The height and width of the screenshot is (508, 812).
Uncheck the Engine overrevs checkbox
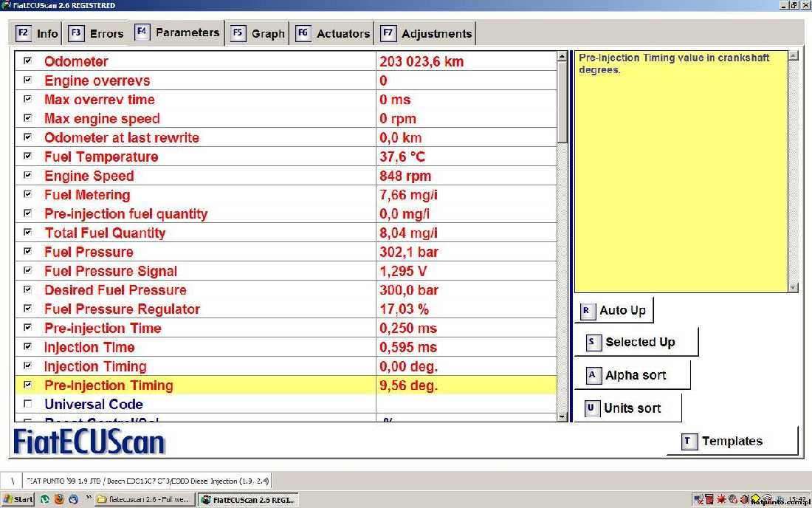click(28, 80)
